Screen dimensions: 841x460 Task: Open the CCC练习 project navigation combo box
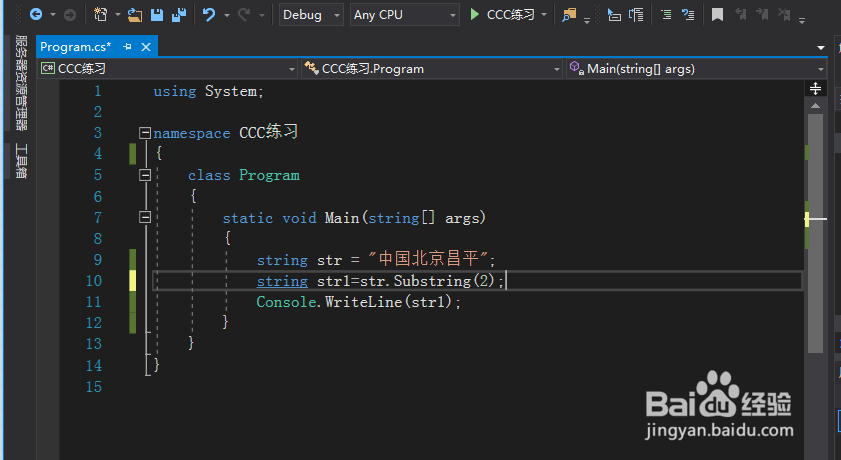168,69
